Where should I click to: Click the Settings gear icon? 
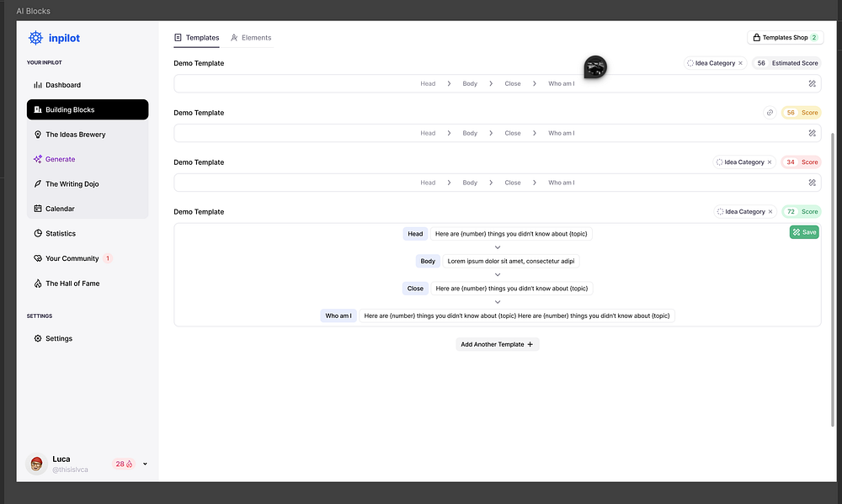(38, 338)
